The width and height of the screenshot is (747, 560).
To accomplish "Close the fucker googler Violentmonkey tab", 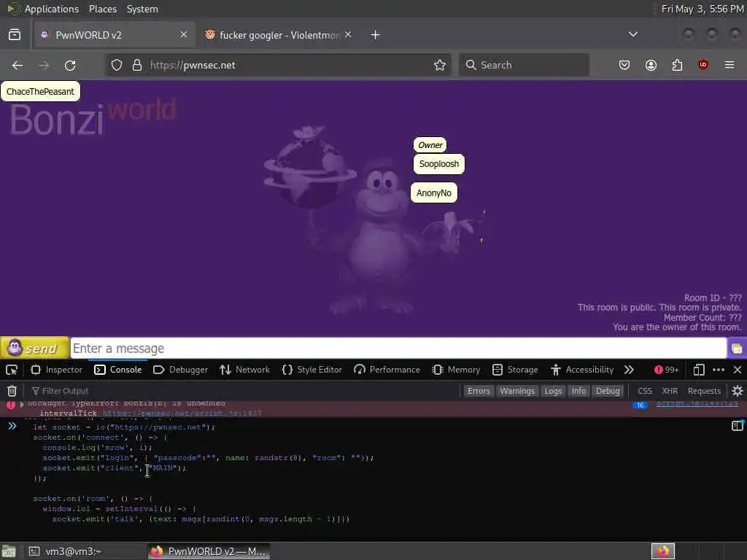I will click(348, 34).
